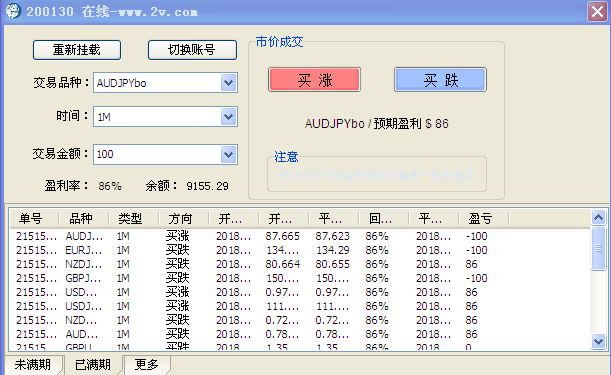Click the -100 result of GBPJ... row
The width and height of the screenshot is (611, 375).
click(477, 278)
